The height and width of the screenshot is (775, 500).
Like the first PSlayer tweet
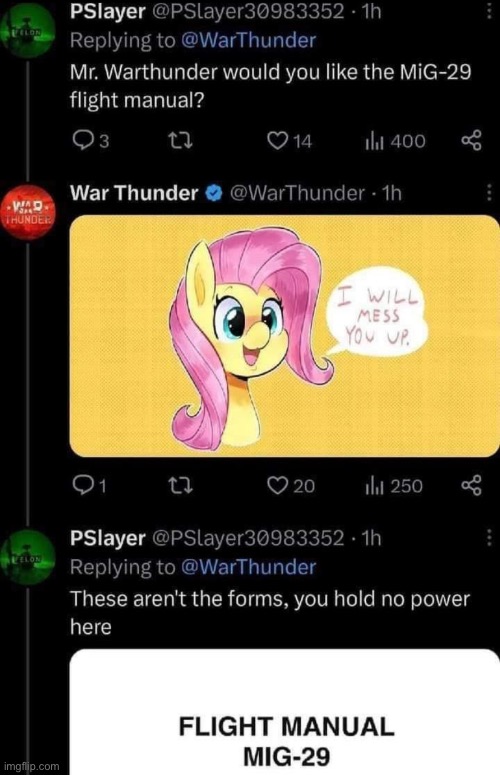tap(290, 141)
